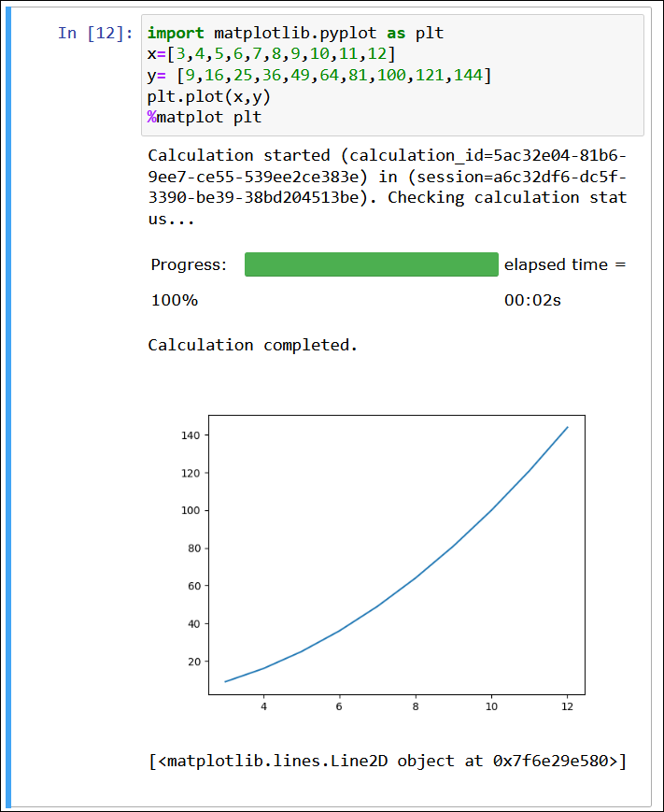Click the 12 x-axis tick label
Viewport: 664px width, 812px height.
click(x=567, y=708)
